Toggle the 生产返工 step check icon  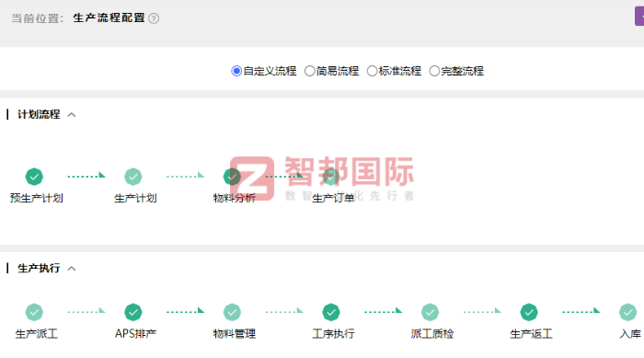529,312
